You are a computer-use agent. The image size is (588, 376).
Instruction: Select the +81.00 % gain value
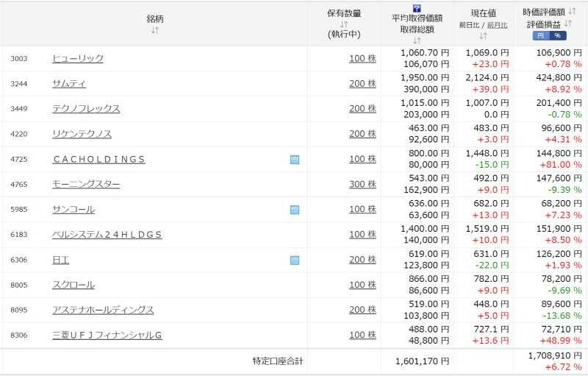coord(561,165)
